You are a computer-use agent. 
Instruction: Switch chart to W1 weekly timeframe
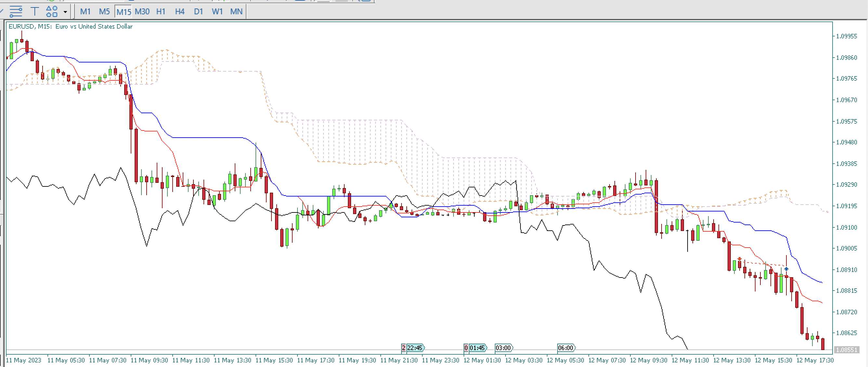217,12
